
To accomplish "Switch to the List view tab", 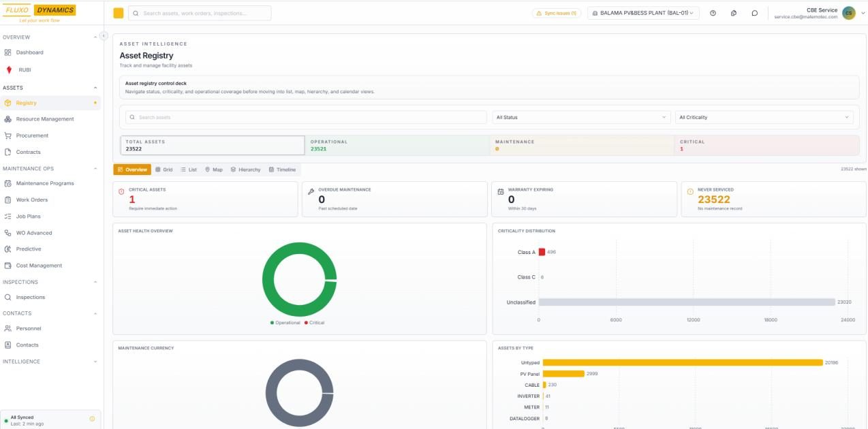I will [x=189, y=170].
